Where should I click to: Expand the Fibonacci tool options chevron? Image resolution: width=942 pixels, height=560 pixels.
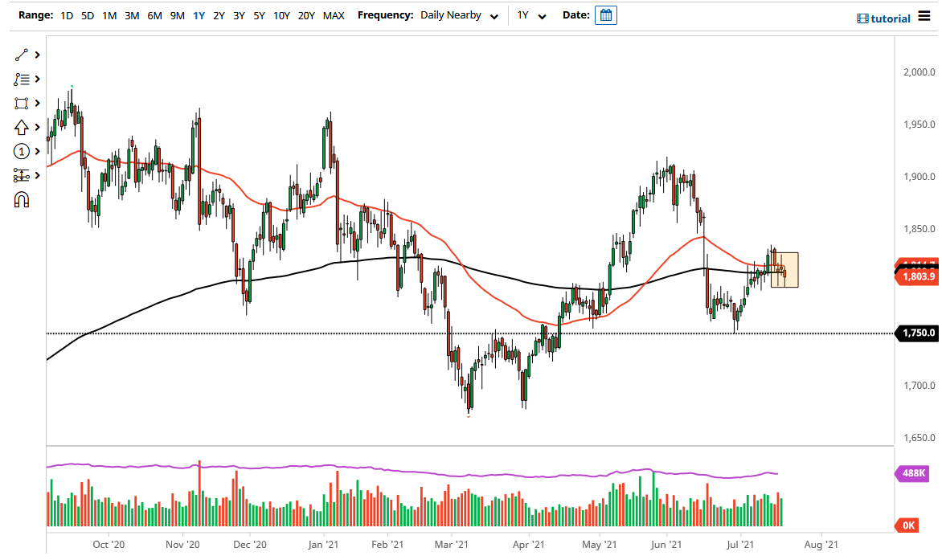coord(37,80)
